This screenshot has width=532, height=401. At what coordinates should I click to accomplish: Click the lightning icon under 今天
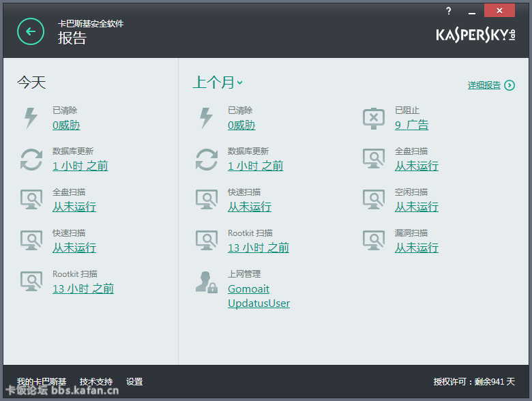(x=31, y=118)
